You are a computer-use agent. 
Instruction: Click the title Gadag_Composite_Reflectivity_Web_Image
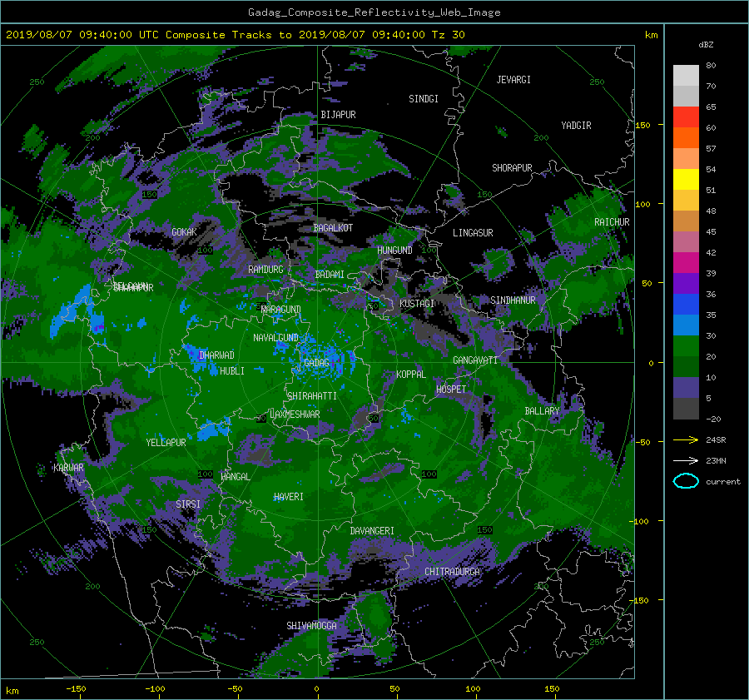point(374,12)
